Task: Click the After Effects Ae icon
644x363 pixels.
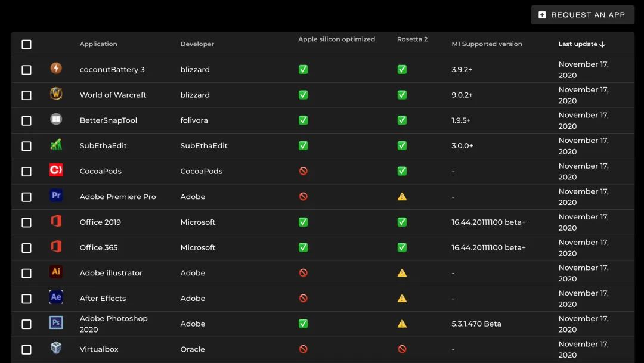Action: 56,297
